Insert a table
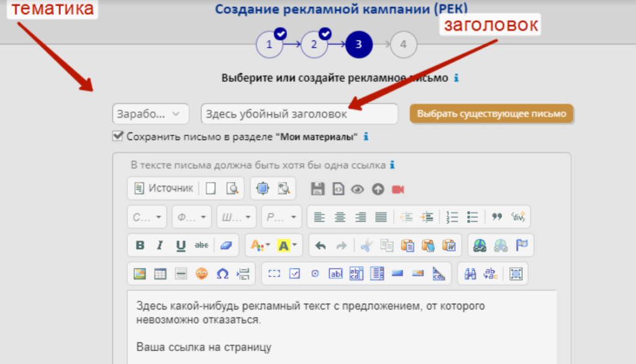 160,274
